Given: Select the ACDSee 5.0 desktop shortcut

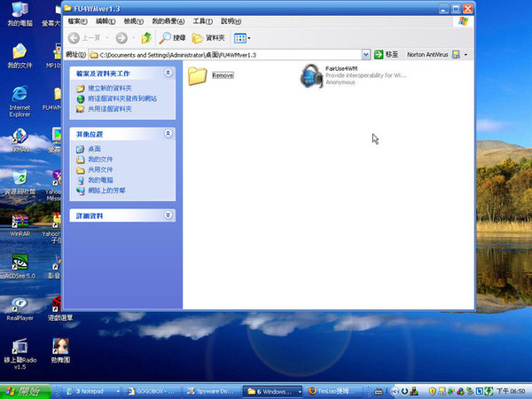Looking at the screenshot, I should pos(20,267).
